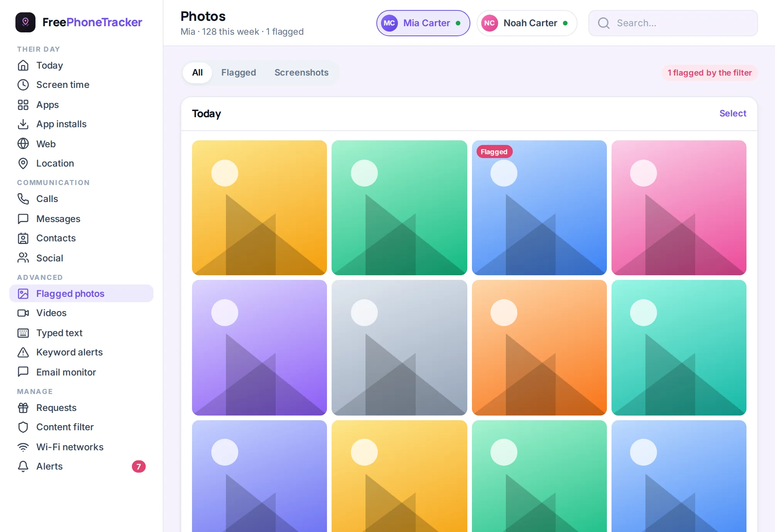Open the Today home icon

pyautogui.click(x=23, y=66)
